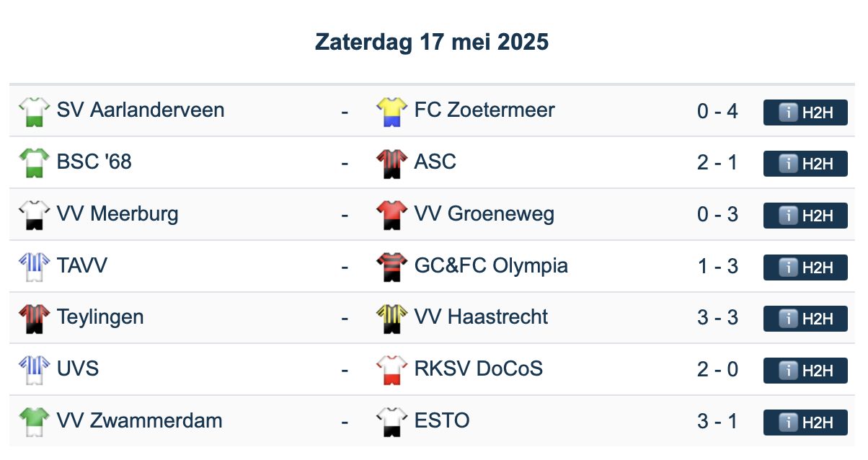Click the TAVV blue-striped jersey icon

click(32, 267)
